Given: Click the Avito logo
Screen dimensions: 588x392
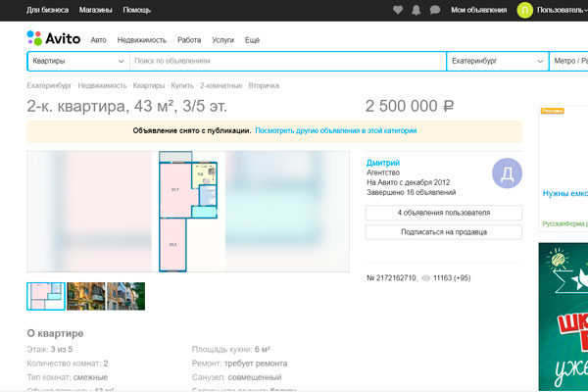Looking at the screenshot, I should point(54,39).
